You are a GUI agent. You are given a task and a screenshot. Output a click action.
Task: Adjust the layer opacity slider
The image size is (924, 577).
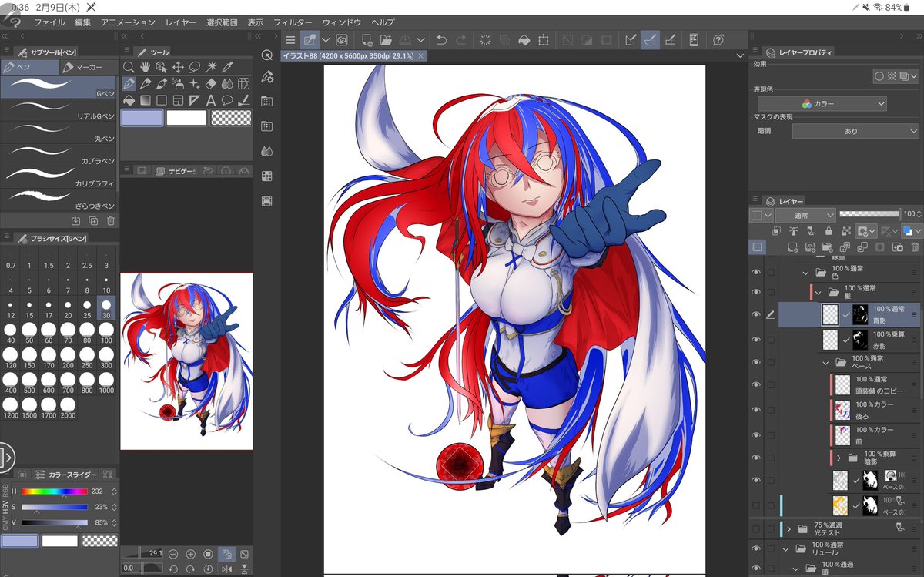coord(869,214)
